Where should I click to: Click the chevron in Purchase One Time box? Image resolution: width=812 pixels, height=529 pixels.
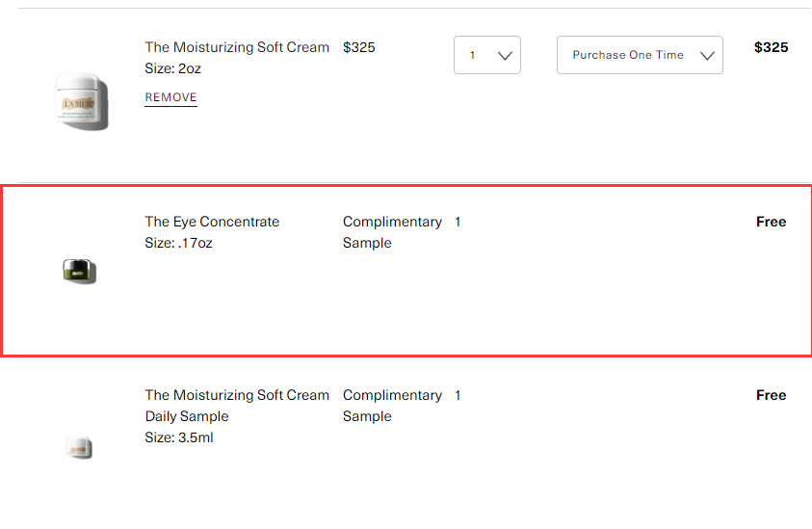pyautogui.click(x=707, y=56)
